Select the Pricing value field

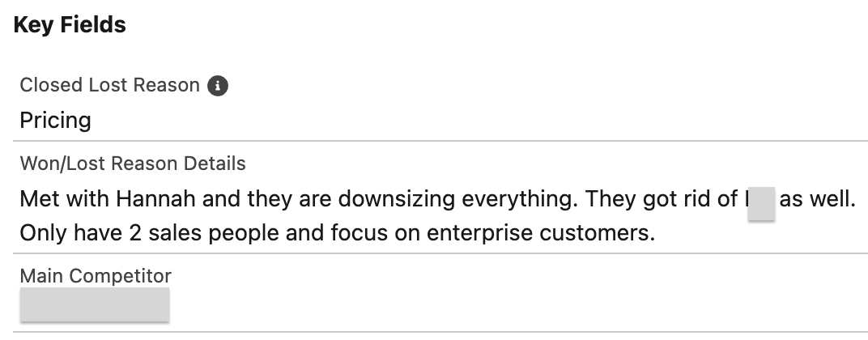(55, 120)
